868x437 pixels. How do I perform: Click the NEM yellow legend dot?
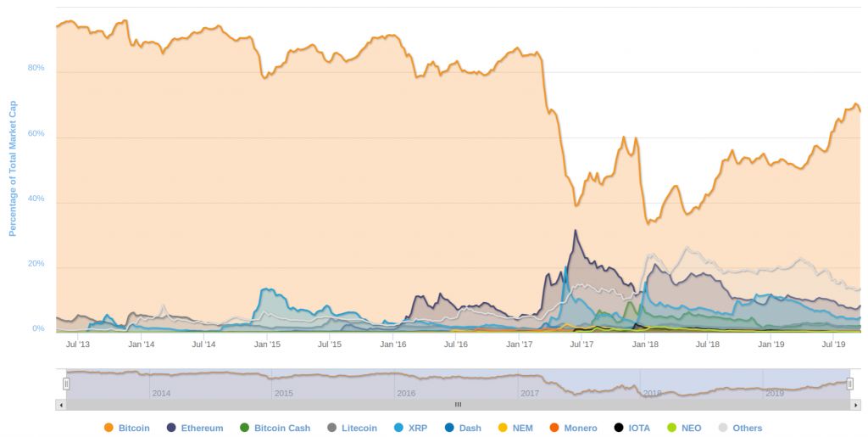[x=503, y=428]
